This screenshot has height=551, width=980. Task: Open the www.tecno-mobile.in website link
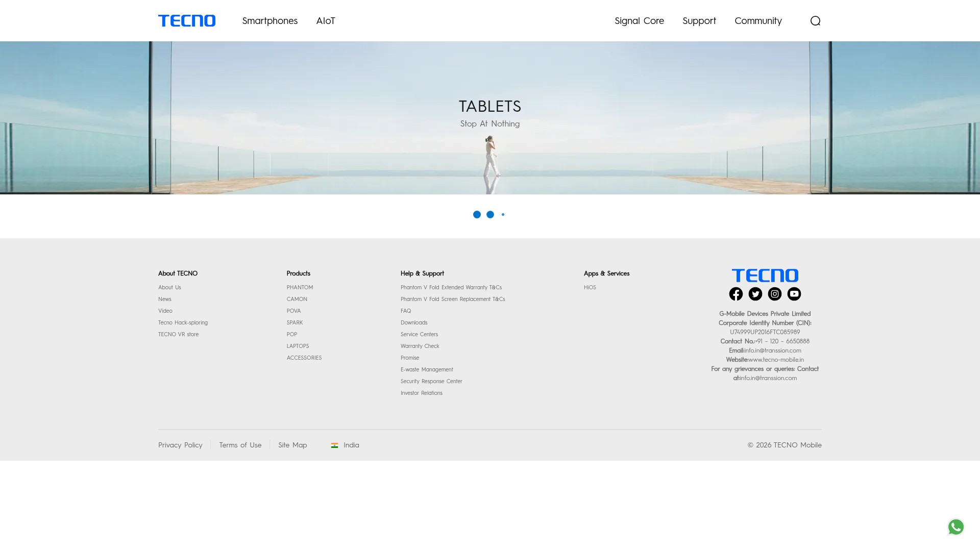(776, 360)
